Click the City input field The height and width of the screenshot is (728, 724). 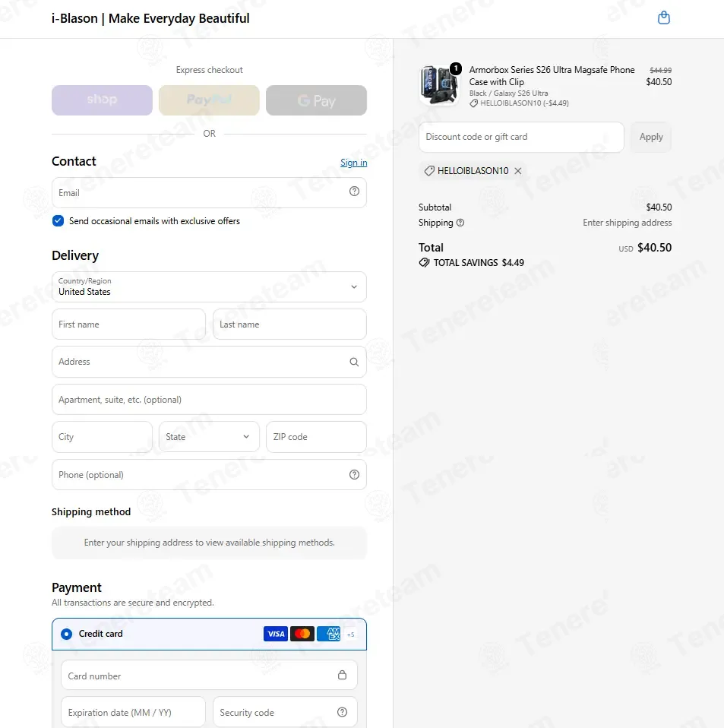click(x=102, y=437)
